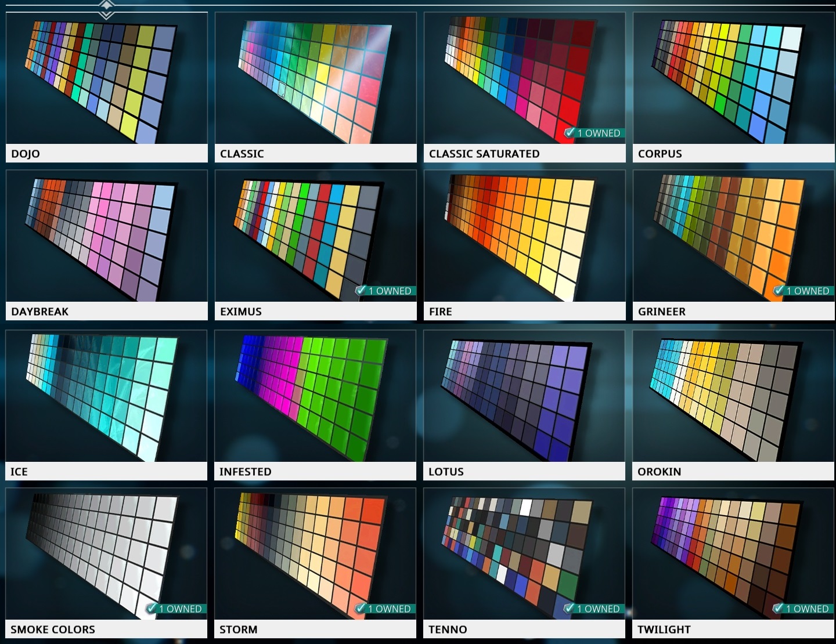The height and width of the screenshot is (644, 836).
Task: Select the TWILIGHT title bar
Action: coord(734,629)
